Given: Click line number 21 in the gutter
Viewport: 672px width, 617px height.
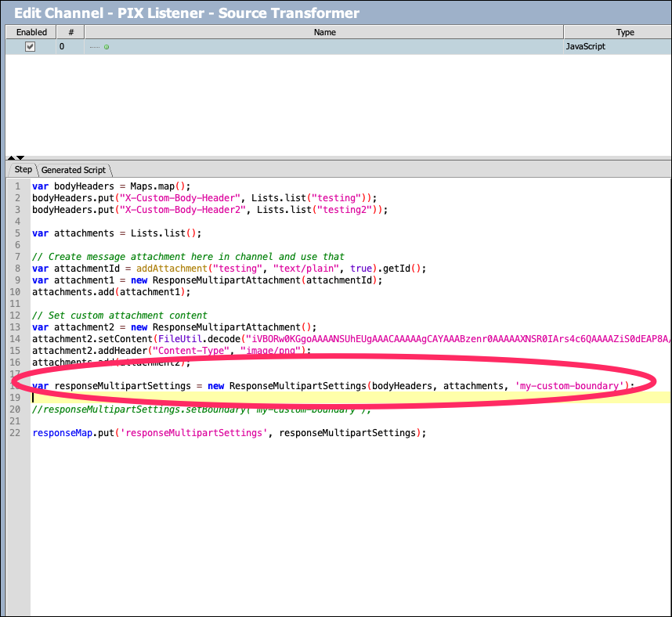Looking at the screenshot, I should click(15, 421).
